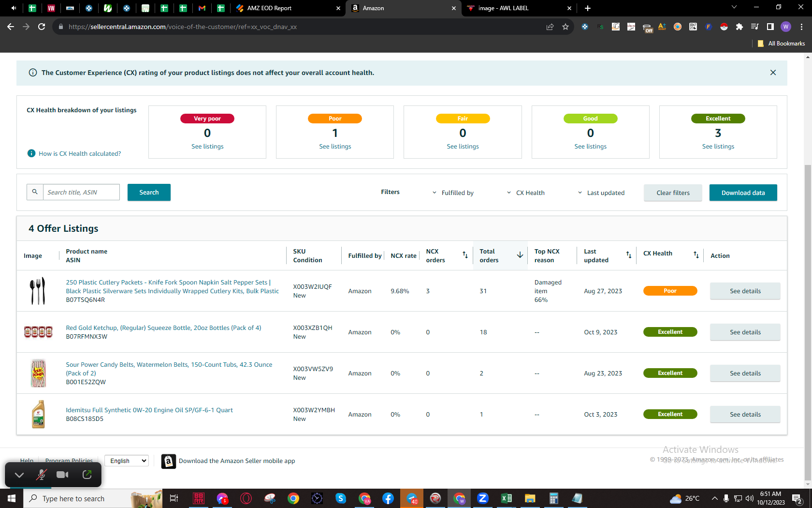812x508 pixels.
Task: Open the Windows Start menu
Action: coord(12,498)
